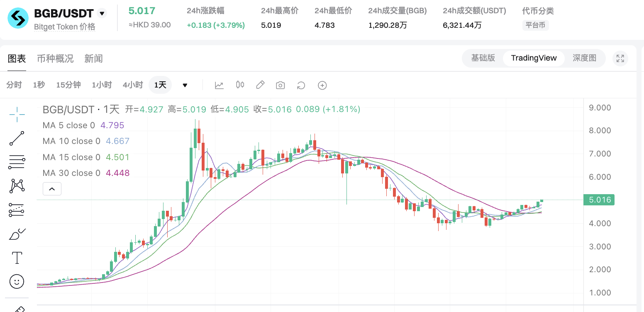Select the XABCD pattern tool

(x=17, y=185)
